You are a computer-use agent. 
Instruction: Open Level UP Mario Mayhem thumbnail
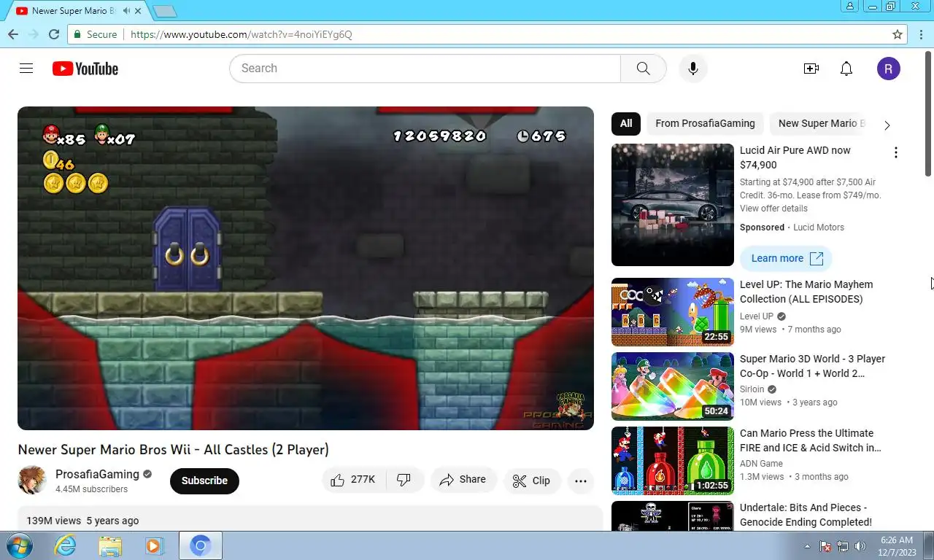(x=673, y=312)
